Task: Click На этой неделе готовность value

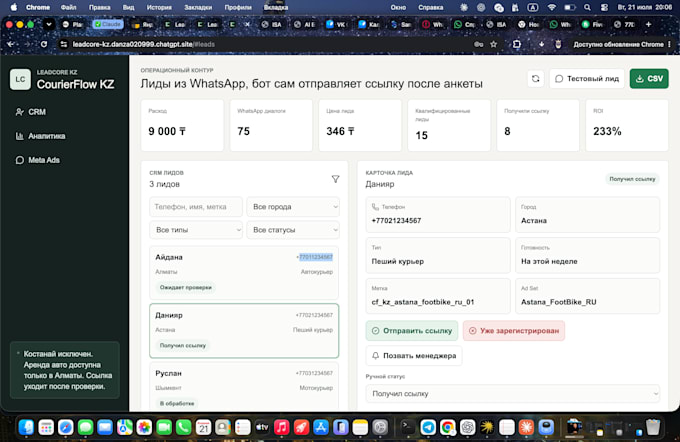Action: [x=549, y=262]
